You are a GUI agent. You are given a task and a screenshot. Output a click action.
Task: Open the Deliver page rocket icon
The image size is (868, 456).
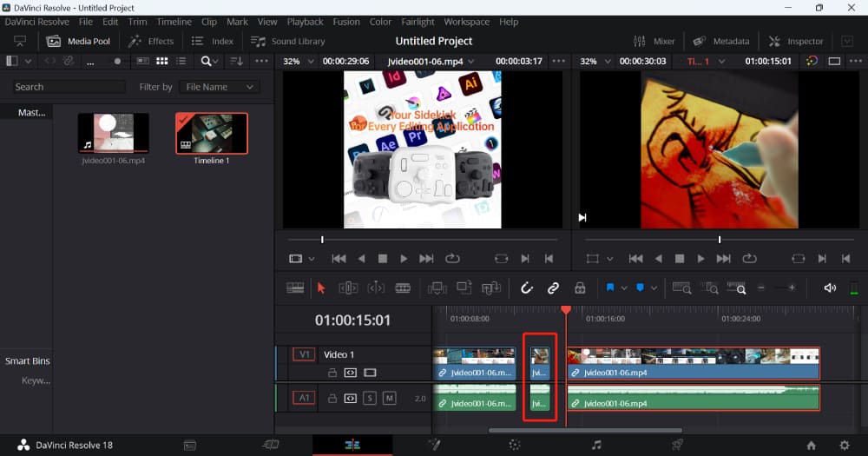[677, 445]
